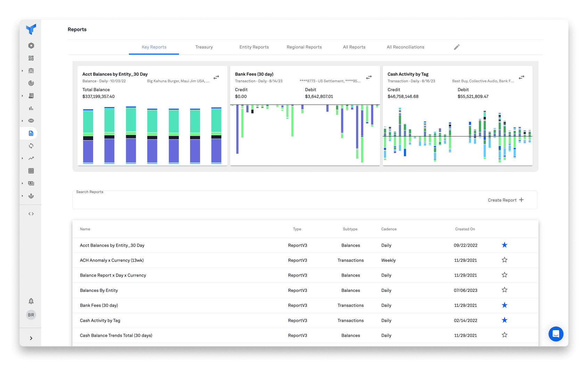588x366 pixels.
Task: Click the pencil edit tabs icon
Action: [x=457, y=47]
